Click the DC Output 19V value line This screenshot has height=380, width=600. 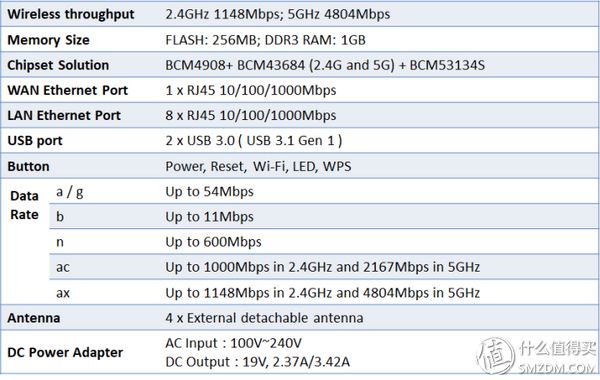pyautogui.click(x=258, y=362)
